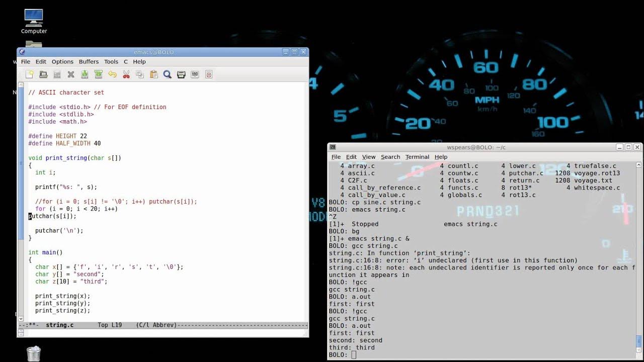This screenshot has width=644, height=362.
Task: Open the Trash icon on the desktop
Action: [34, 353]
